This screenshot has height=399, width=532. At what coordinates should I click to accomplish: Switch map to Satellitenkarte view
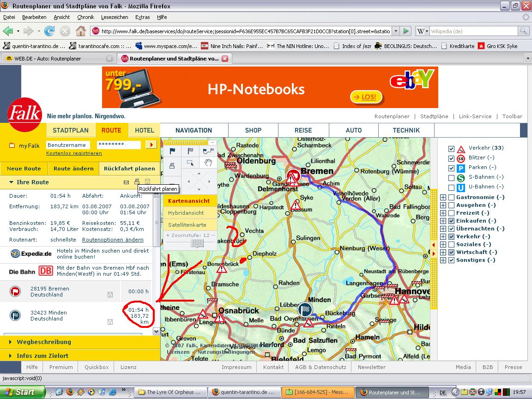pos(190,224)
